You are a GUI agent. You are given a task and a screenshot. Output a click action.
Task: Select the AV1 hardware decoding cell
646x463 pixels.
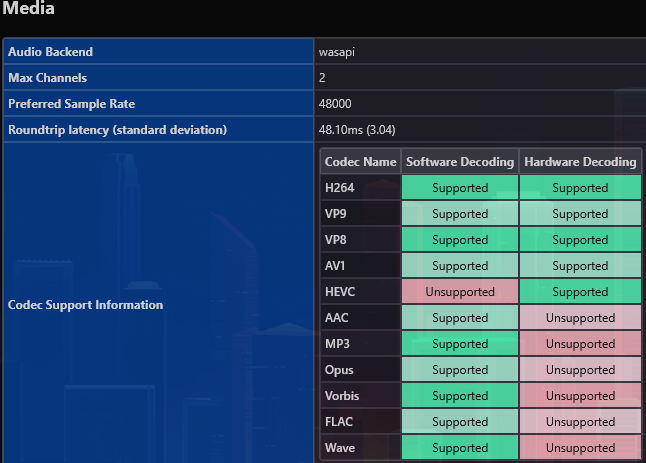pyautogui.click(x=580, y=266)
